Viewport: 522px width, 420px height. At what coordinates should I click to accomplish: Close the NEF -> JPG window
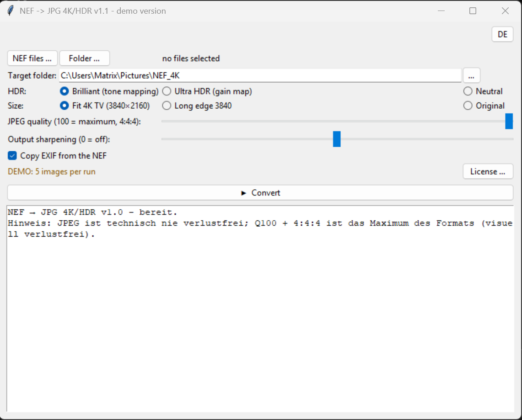point(505,11)
